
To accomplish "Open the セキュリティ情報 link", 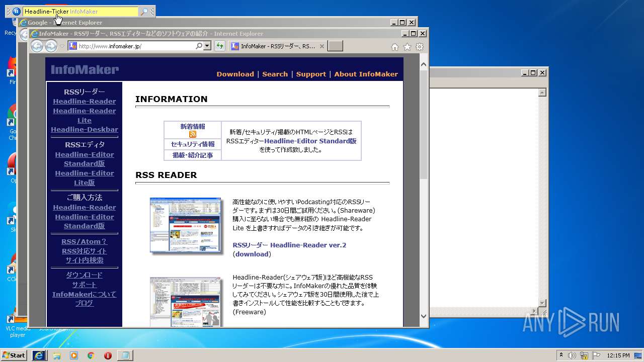I will tap(193, 144).
